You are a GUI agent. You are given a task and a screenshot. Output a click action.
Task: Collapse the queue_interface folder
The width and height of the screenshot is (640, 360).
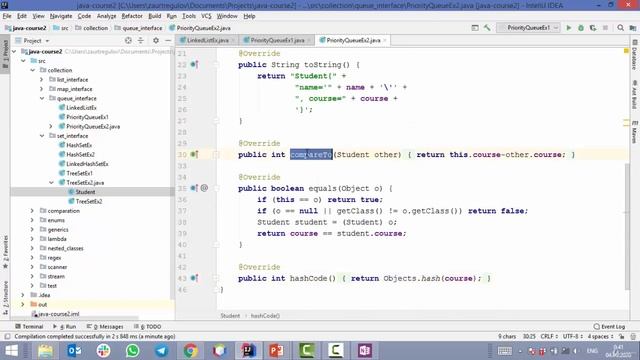point(42,98)
